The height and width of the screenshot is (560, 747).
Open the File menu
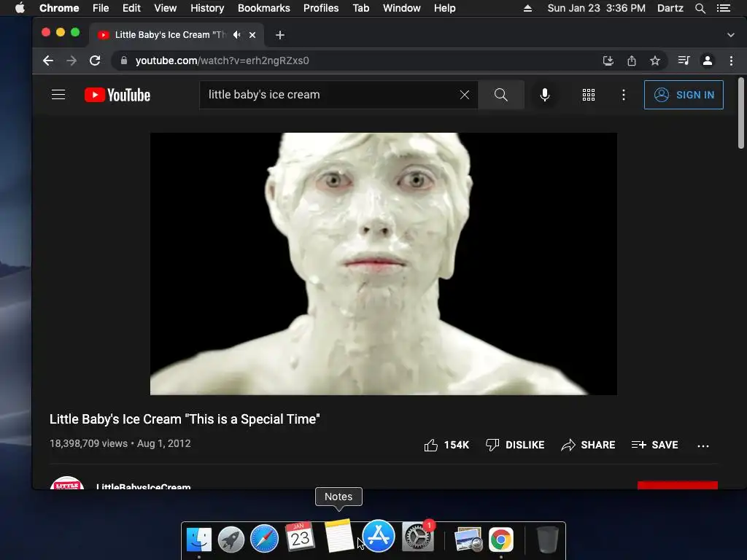pos(101,8)
